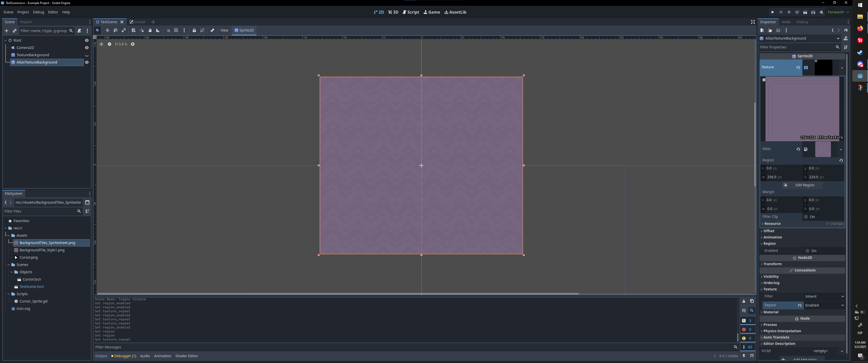
Task: Enable the Region Enabled checkbox
Action: click(807, 251)
